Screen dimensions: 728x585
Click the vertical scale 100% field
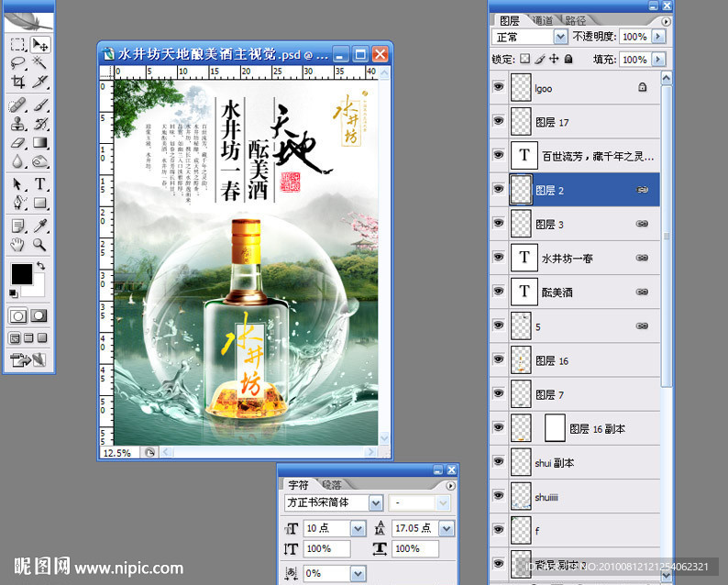click(x=326, y=549)
